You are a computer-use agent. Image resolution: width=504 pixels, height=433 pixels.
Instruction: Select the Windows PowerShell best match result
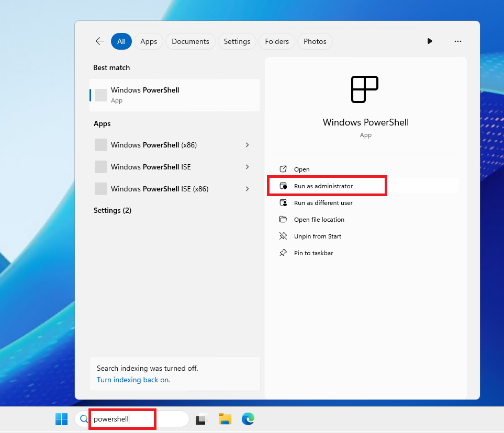[x=174, y=95]
